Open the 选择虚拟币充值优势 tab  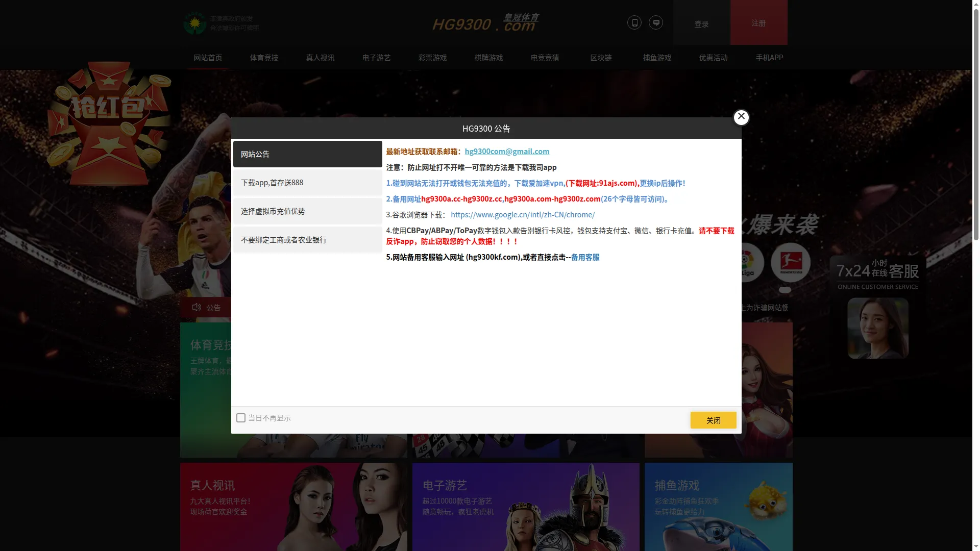pyautogui.click(x=308, y=211)
